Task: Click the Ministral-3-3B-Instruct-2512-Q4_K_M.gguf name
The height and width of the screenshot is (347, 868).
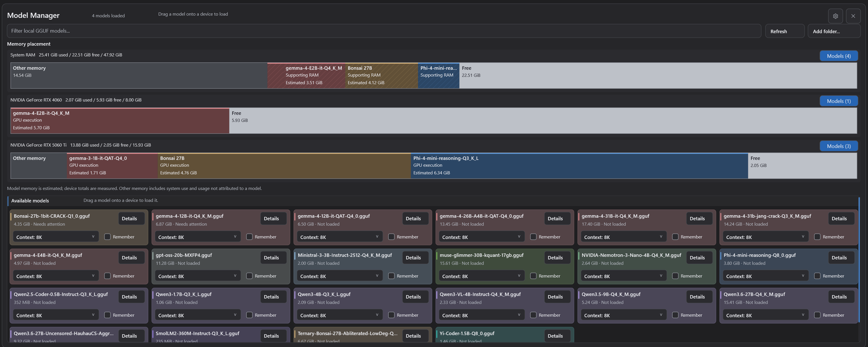Action: click(x=345, y=255)
